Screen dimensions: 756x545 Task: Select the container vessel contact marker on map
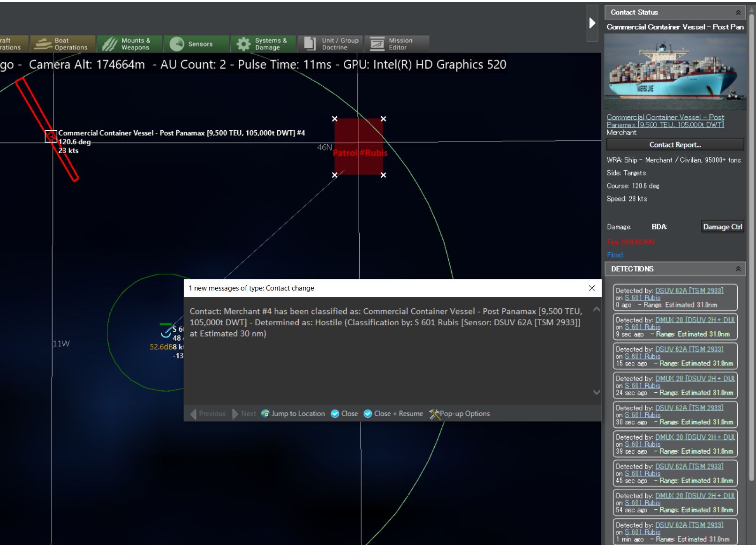(x=51, y=136)
